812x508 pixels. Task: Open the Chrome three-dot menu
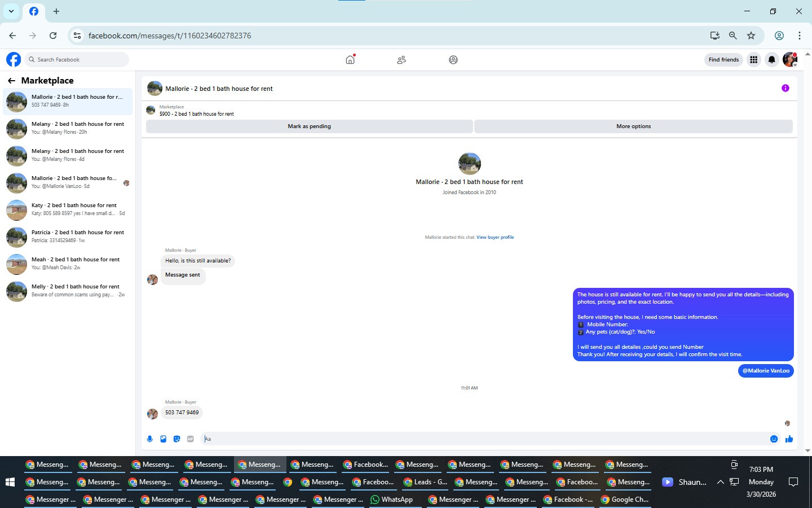tap(800, 36)
